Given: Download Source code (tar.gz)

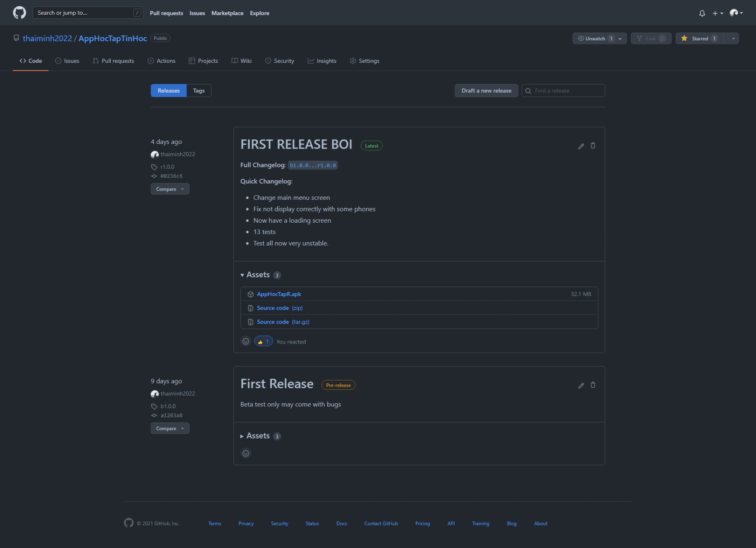Looking at the screenshot, I should [283, 322].
